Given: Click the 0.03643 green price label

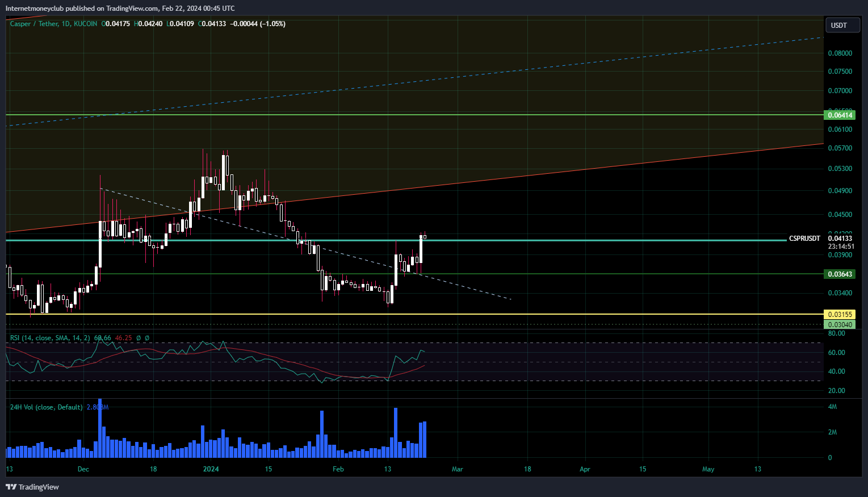Looking at the screenshot, I should [x=840, y=274].
